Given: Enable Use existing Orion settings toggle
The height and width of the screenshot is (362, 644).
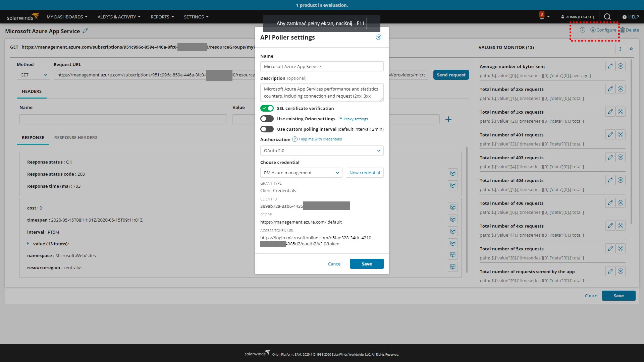Looking at the screenshot, I should (x=267, y=119).
